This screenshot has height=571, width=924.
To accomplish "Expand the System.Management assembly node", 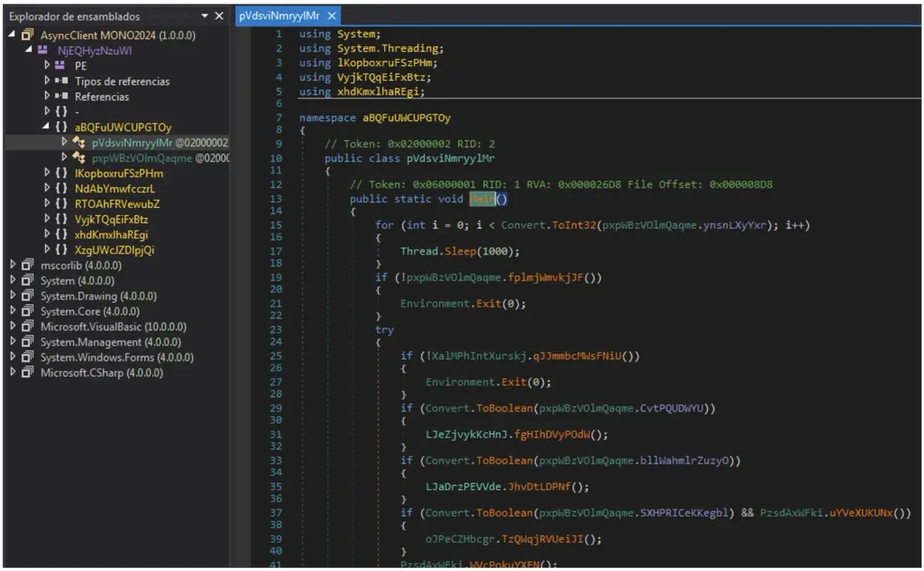I will tap(13, 342).
